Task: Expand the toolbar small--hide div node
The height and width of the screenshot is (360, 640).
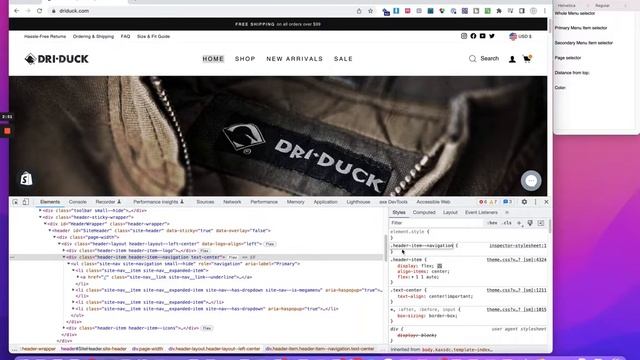Action: click(40, 211)
